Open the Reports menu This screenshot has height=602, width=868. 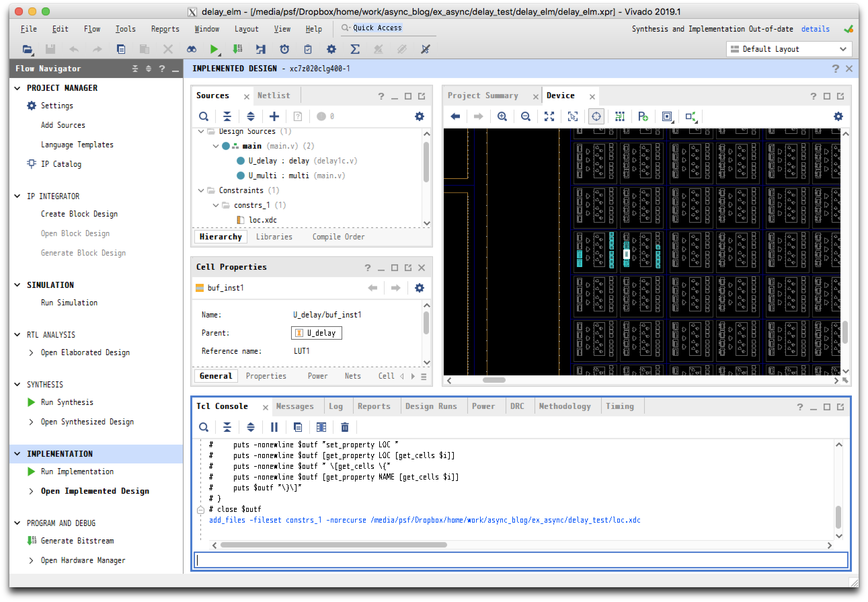click(165, 29)
